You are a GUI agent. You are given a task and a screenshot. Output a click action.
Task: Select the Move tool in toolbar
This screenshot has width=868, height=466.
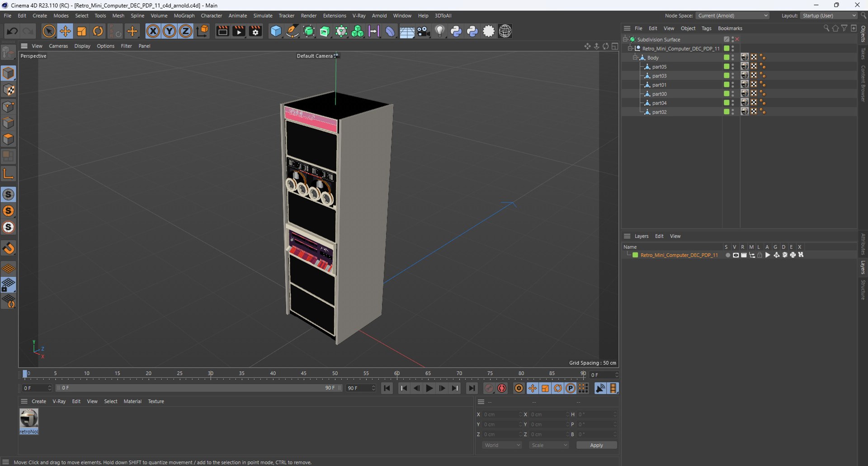click(x=65, y=31)
